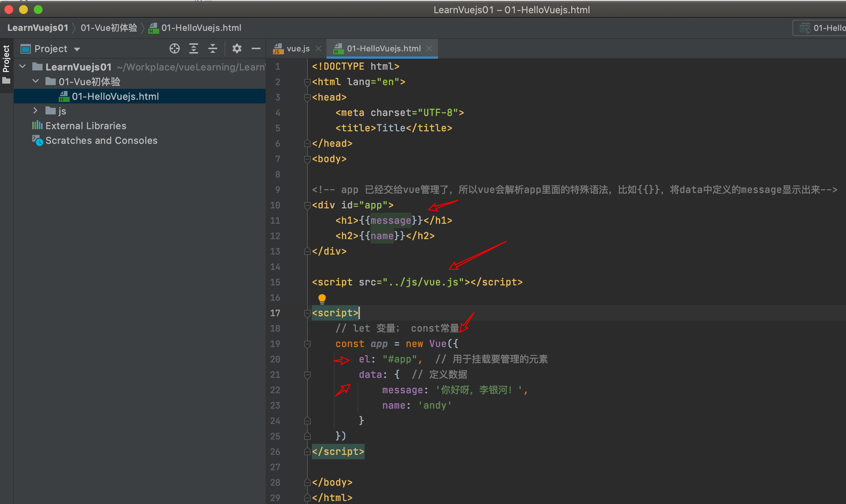The image size is (846, 504).
Task: Hide the Project panel with minus icon
Action: (x=256, y=49)
